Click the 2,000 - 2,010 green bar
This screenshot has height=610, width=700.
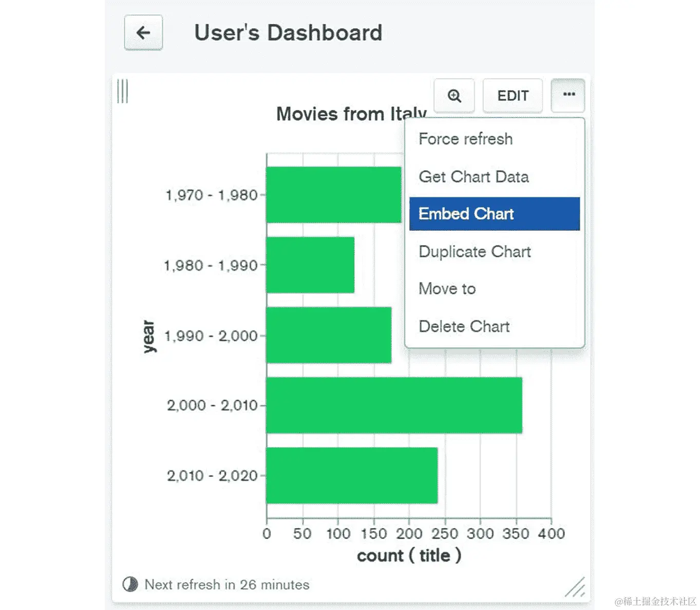(394, 405)
